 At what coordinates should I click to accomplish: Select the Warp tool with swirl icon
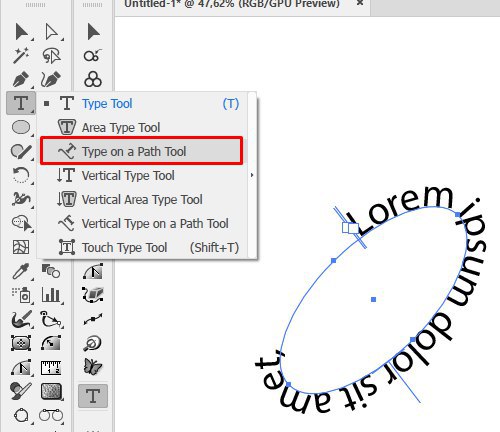(21, 199)
